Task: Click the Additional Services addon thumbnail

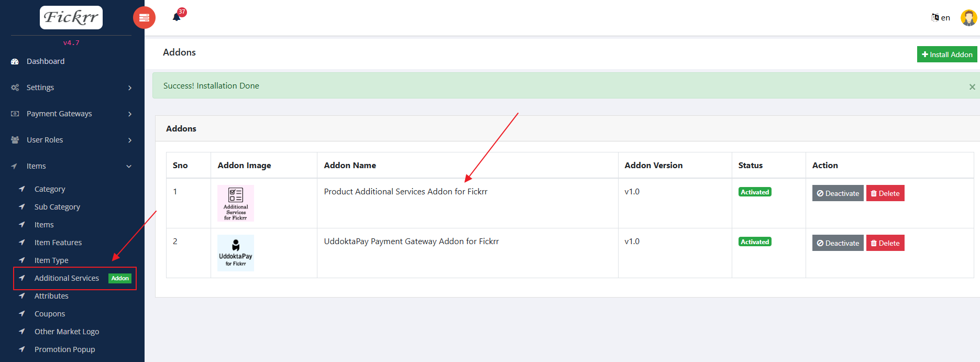Action: point(236,203)
